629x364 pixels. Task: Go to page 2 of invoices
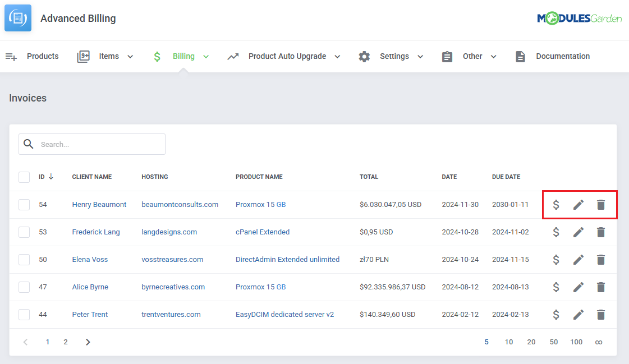point(66,342)
